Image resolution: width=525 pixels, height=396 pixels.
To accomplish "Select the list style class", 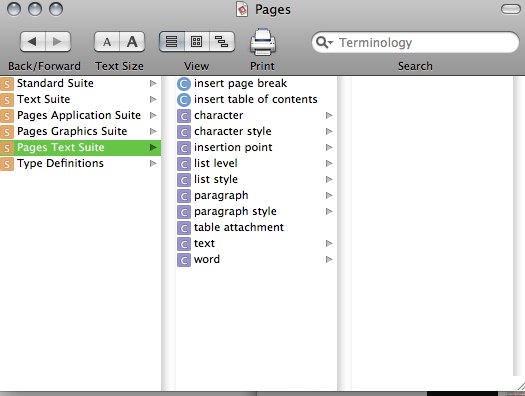I will coord(256,180).
